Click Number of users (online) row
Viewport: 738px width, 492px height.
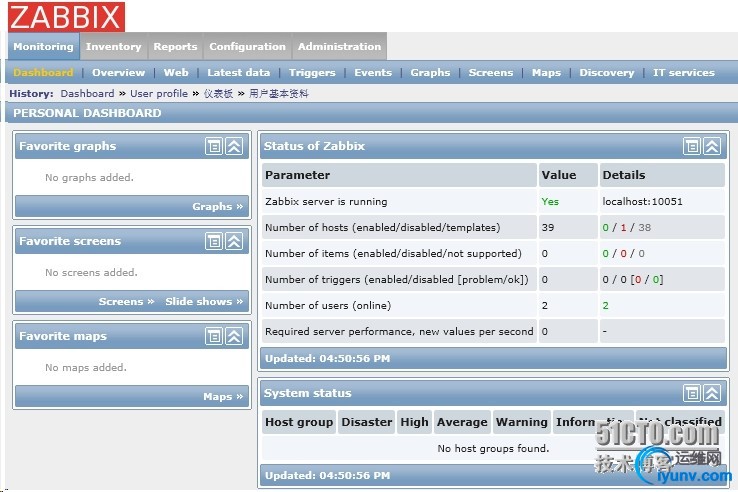[x=493, y=306]
